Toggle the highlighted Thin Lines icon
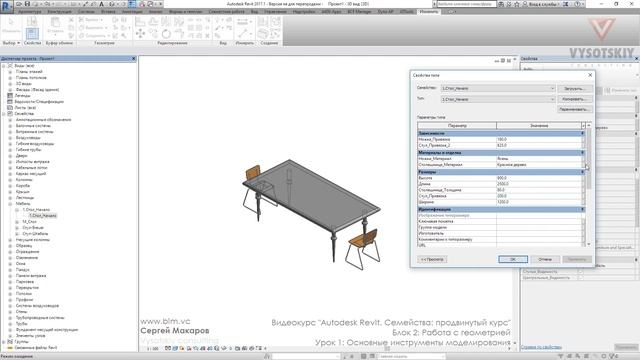The width and height of the screenshot is (640, 360). click(132, 4)
